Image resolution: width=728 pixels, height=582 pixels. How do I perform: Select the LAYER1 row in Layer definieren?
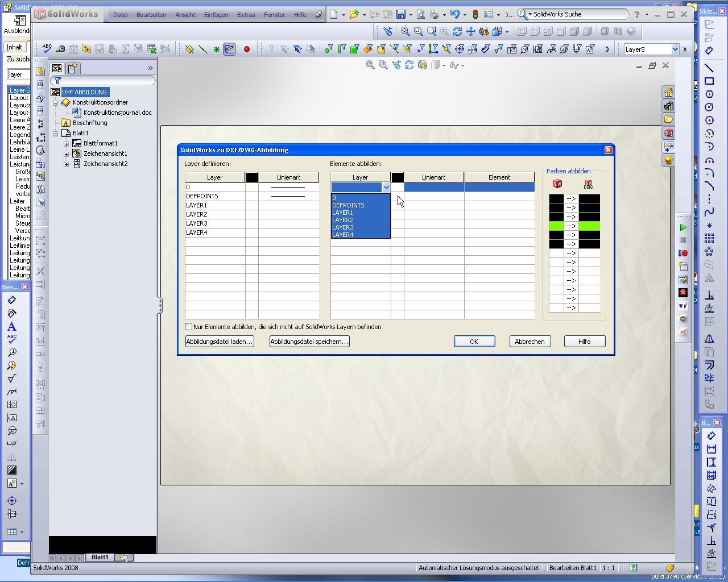[x=252, y=205]
